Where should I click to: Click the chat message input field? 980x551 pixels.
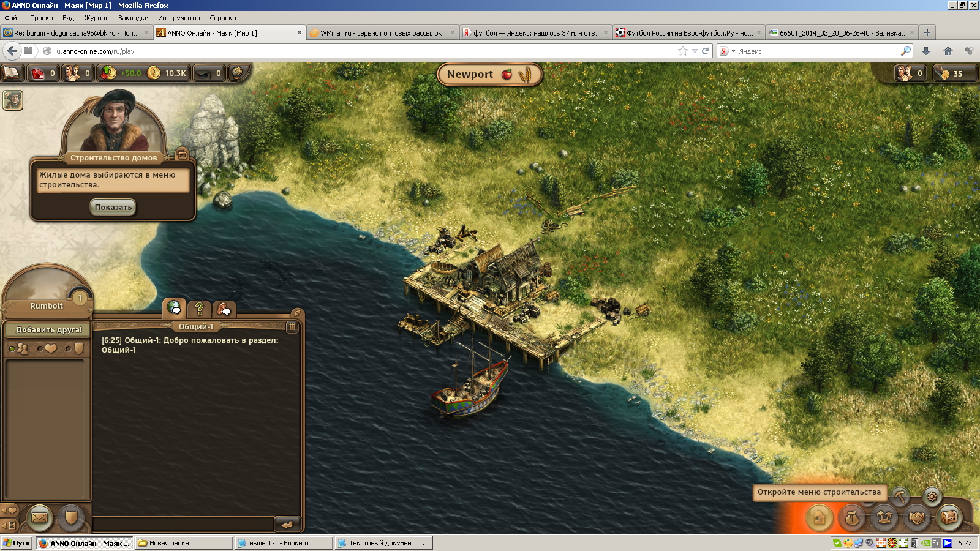(x=183, y=524)
